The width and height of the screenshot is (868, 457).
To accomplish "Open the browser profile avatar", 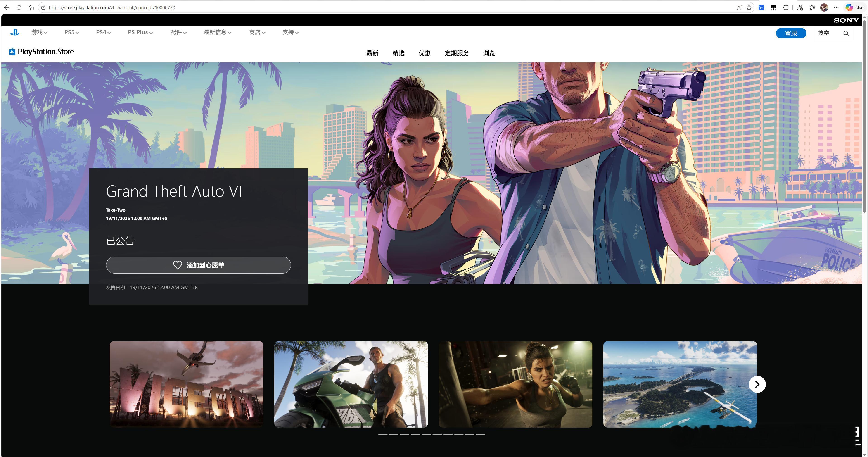I will 824,7.
